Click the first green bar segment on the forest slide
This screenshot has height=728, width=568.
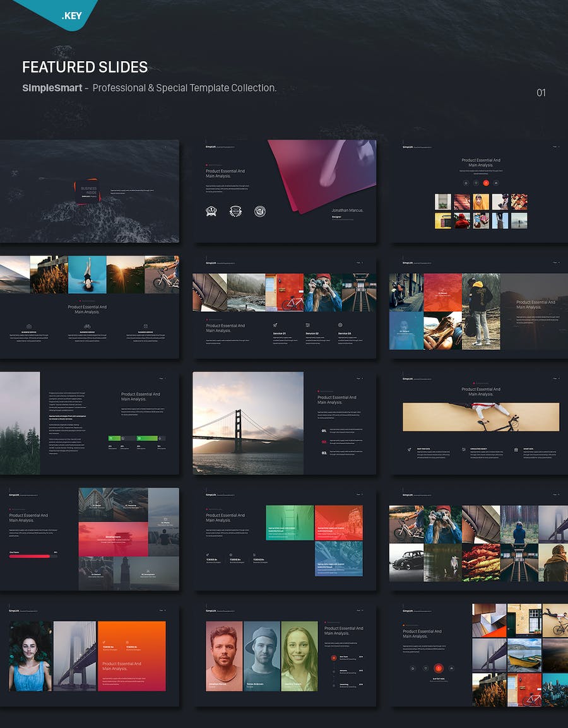point(115,438)
